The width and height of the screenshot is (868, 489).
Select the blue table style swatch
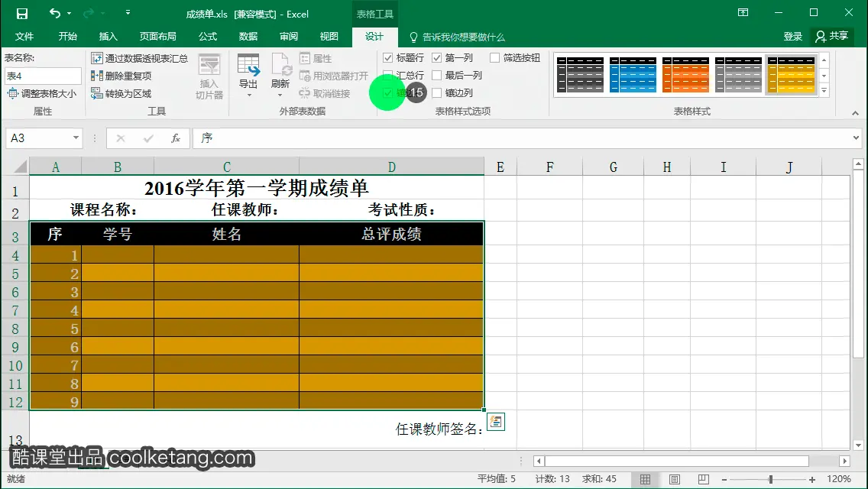point(633,74)
